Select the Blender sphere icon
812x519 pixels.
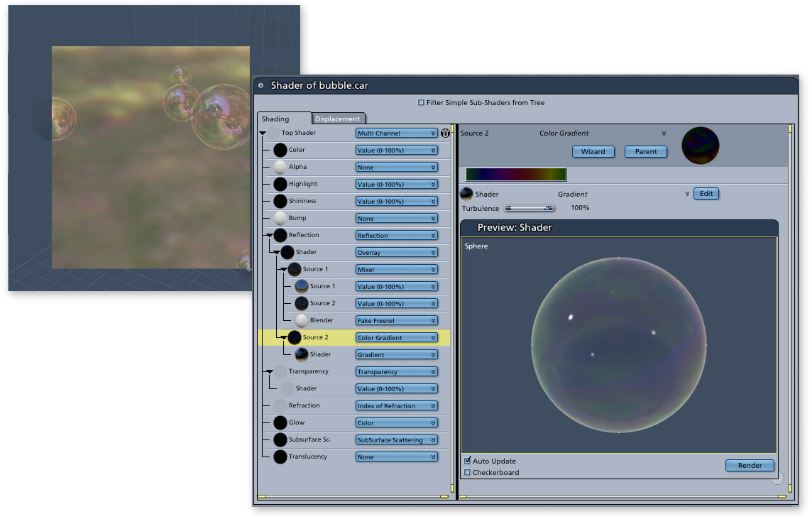click(x=302, y=320)
